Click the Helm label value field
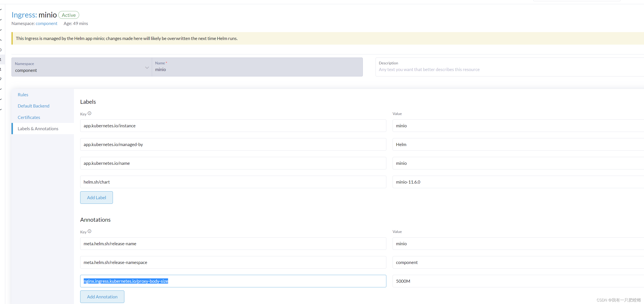 [x=518, y=145]
